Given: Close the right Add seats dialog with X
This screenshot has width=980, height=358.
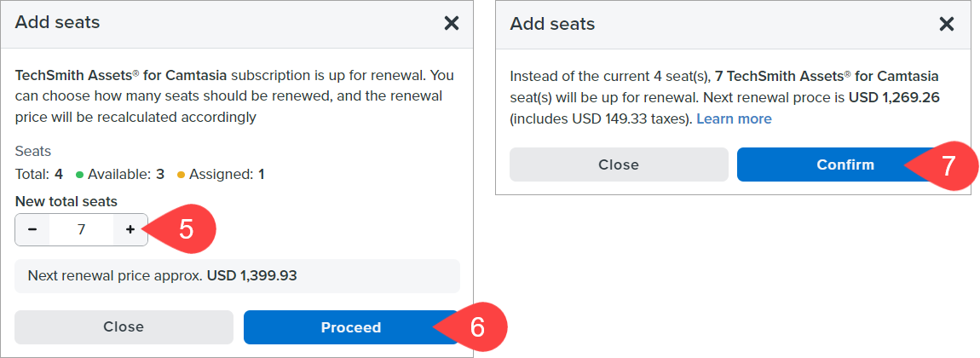Looking at the screenshot, I should click(946, 24).
